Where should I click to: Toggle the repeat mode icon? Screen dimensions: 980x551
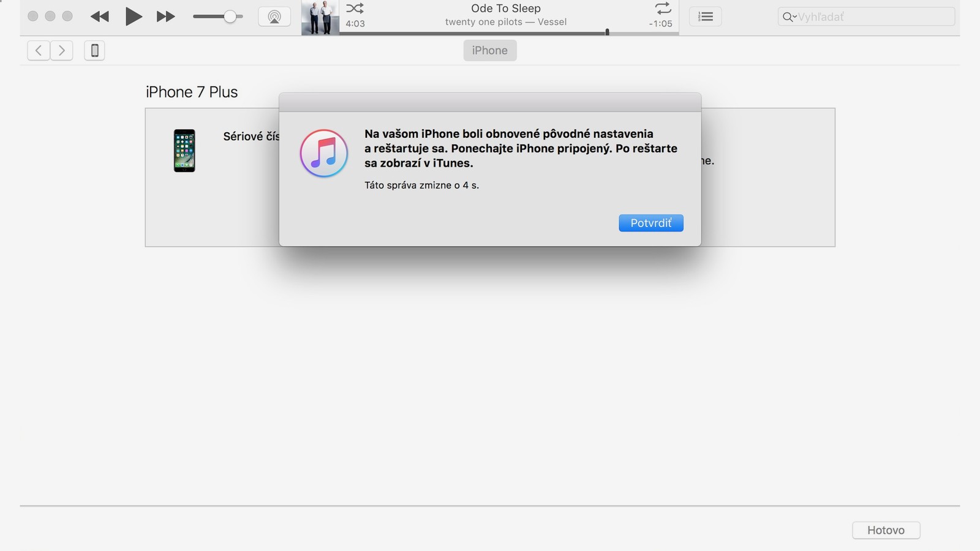pyautogui.click(x=663, y=9)
